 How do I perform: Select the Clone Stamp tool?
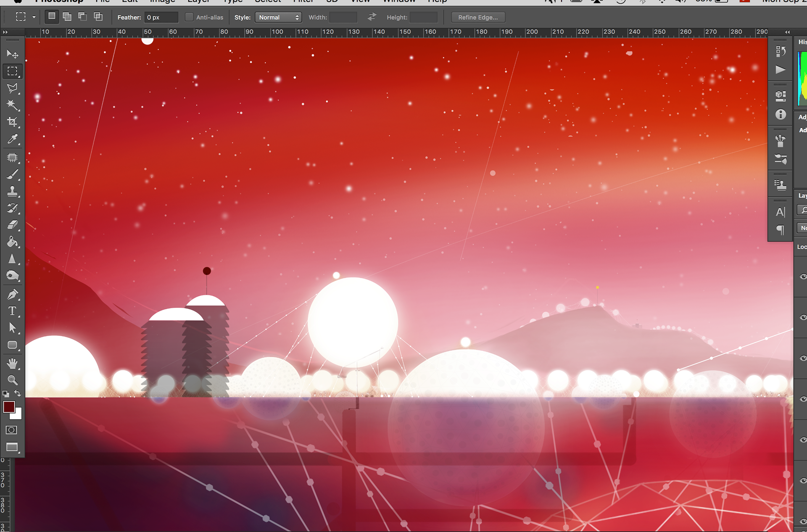(12, 191)
